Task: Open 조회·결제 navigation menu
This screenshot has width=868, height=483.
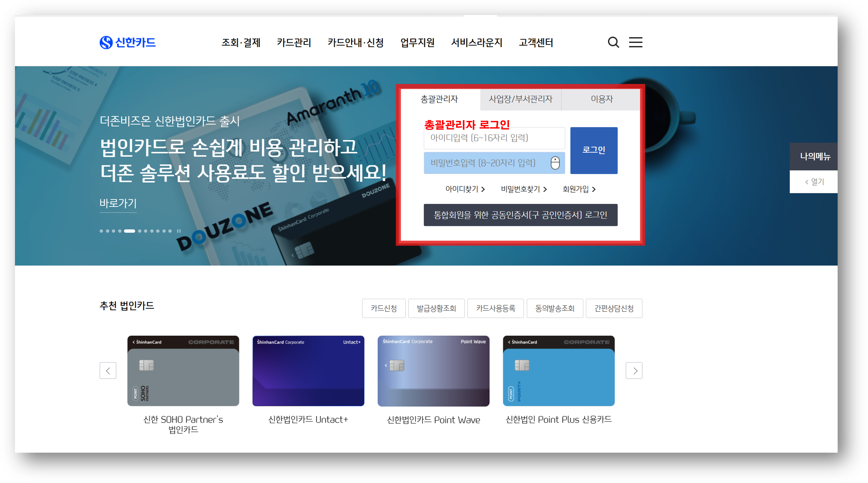Action: (241, 43)
